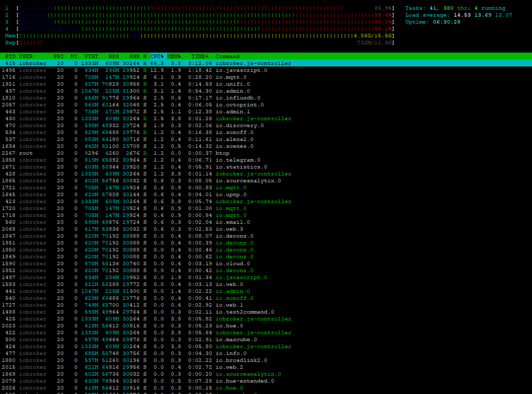Select the io.sonoff.0 thread with PID 540
Screen dimensions: 532x394
(x=266, y=298)
